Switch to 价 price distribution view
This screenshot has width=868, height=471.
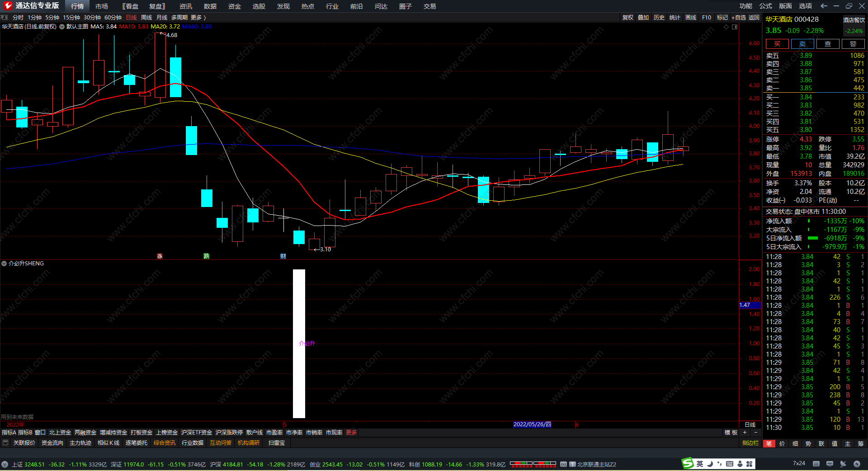pyautogui.click(x=782, y=443)
